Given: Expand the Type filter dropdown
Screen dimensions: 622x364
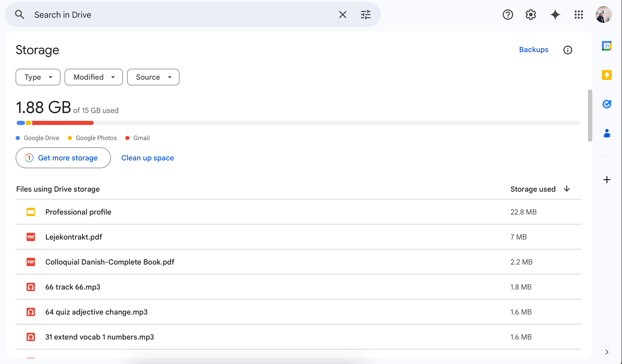Looking at the screenshot, I should 38,77.
